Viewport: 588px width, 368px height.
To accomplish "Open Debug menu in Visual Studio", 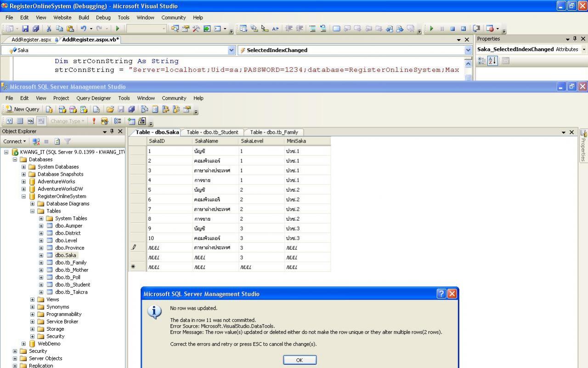I will pyautogui.click(x=103, y=17).
